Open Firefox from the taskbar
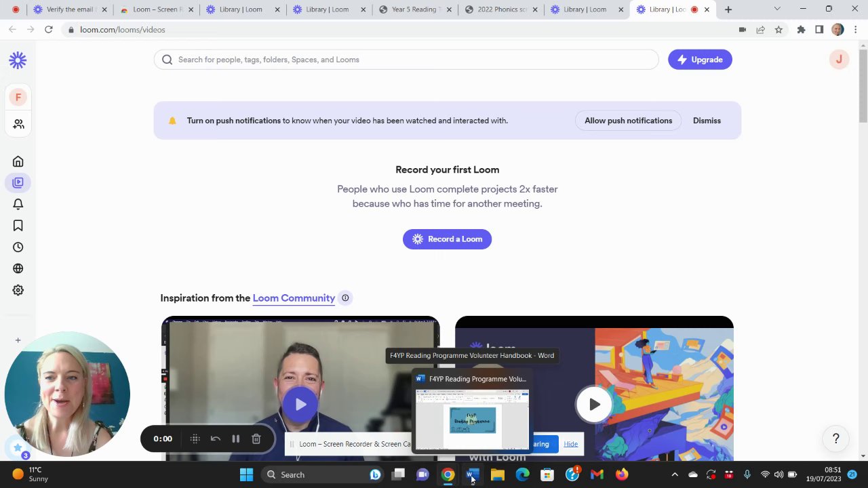The width and height of the screenshot is (868, 488). click(622, 474)
